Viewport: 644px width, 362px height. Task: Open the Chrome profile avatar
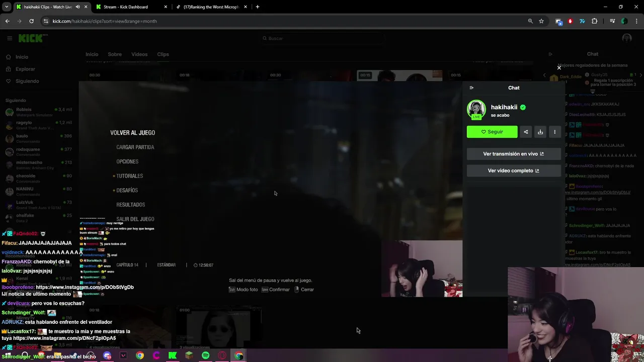tap(624, 21)
